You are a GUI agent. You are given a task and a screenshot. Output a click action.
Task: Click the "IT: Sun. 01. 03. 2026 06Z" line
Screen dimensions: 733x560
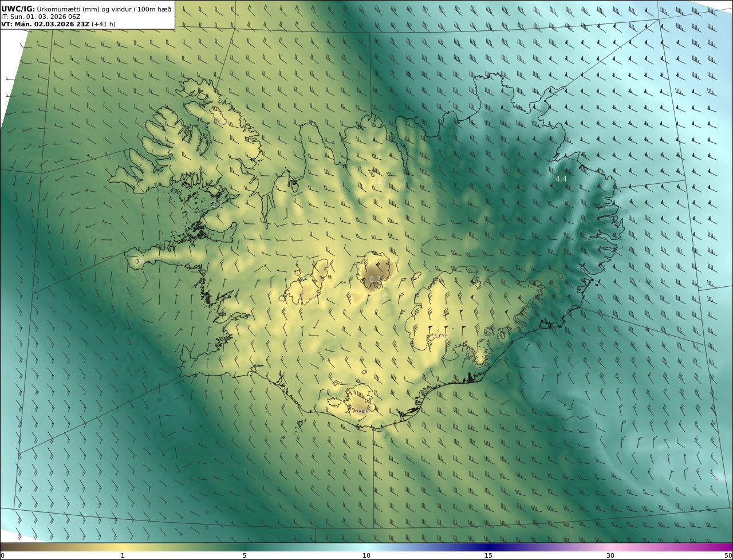pyautogui.click(x=41, y=17)
